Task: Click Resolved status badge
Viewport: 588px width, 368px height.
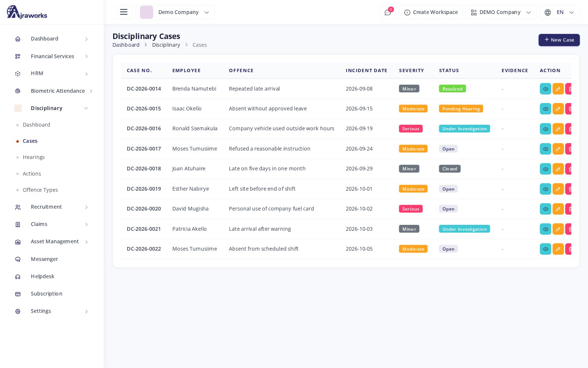Action: point(452,89)
